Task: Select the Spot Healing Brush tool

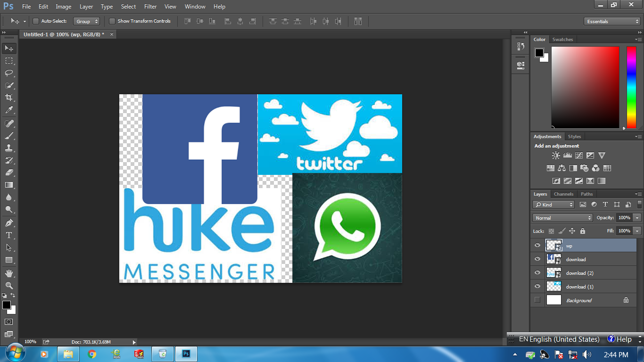Action: [9, 123]
